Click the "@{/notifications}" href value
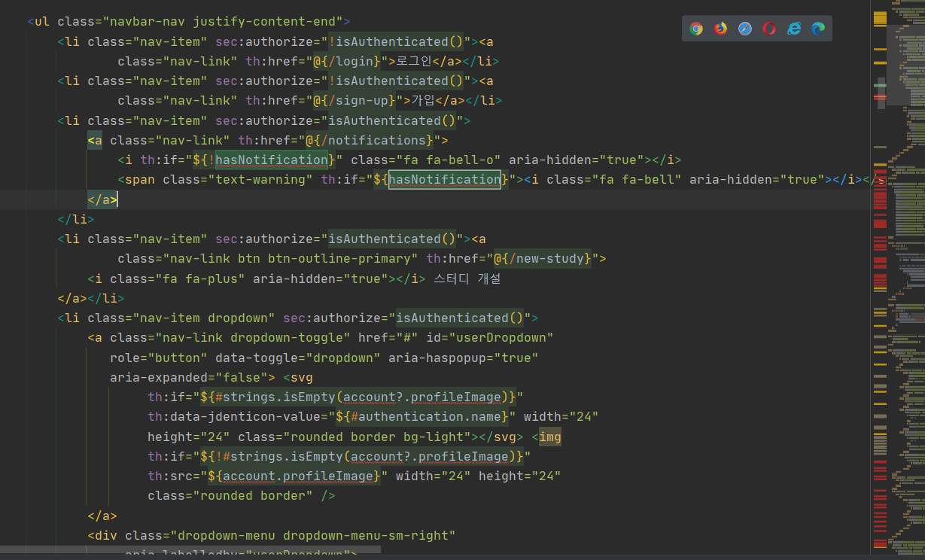The width and height of the screenshot is (925, 560). (369, 140)
